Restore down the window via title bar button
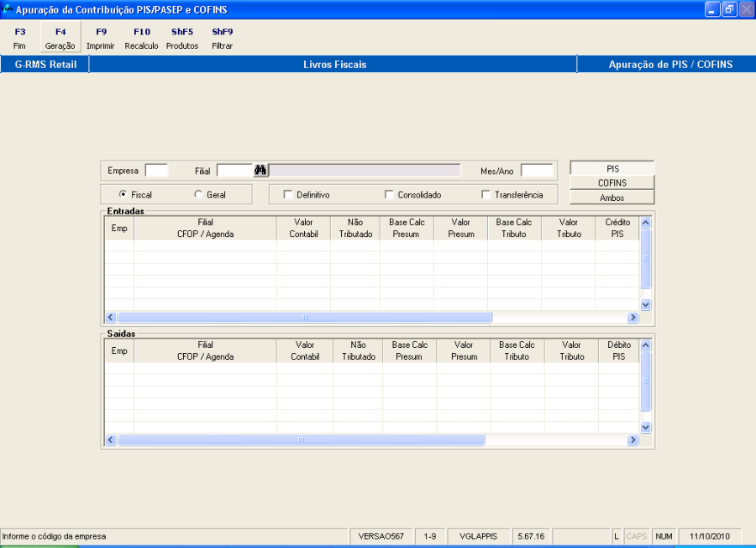Screen dimensions: 756x548 [729, 9]
